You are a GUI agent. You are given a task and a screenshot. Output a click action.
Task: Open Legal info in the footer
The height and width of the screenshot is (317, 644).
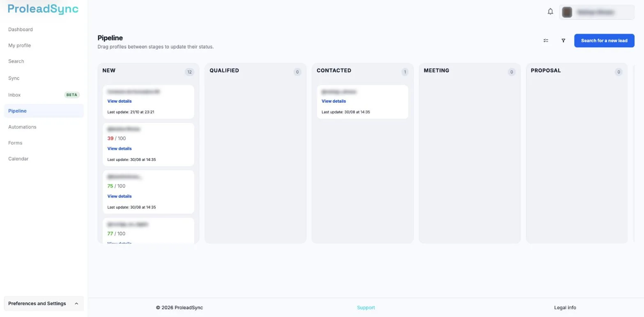tap(565, 308)
